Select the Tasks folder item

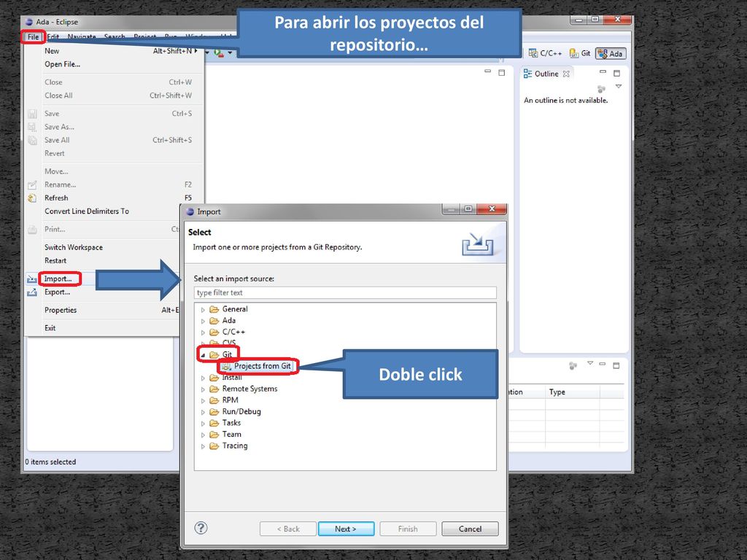225,423
